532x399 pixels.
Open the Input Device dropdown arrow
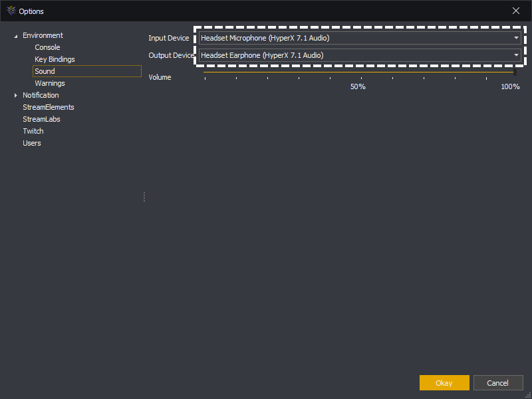click(x=516, y=38)
